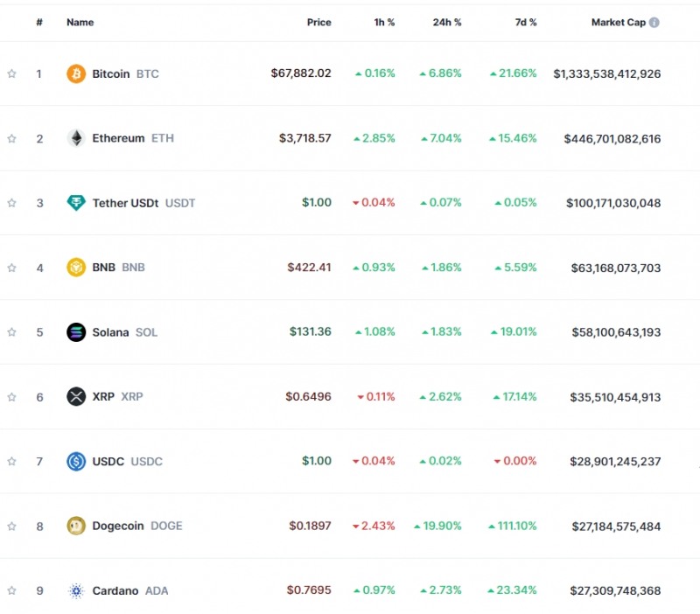Click the XRP logo icon

click(76, 397)
